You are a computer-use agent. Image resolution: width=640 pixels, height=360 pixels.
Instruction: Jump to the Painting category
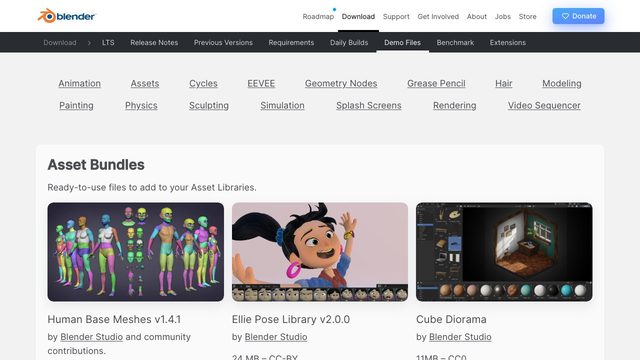[x=76, y=105]
